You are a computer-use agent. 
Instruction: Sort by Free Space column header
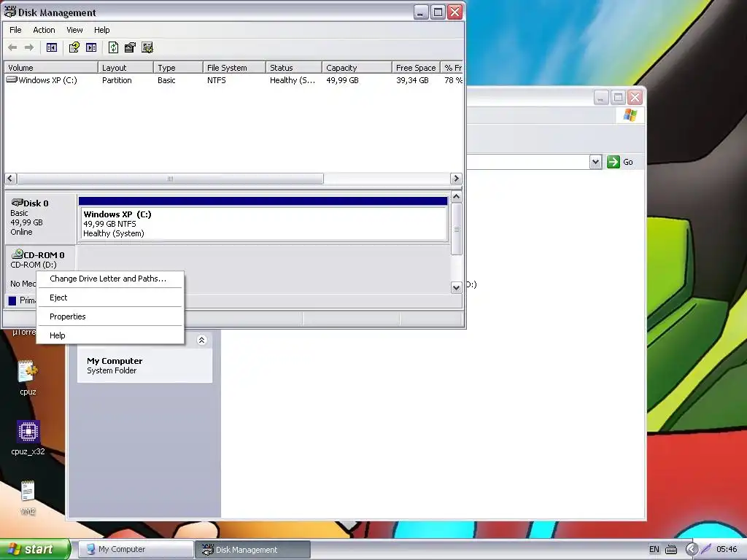pos(417,68)
